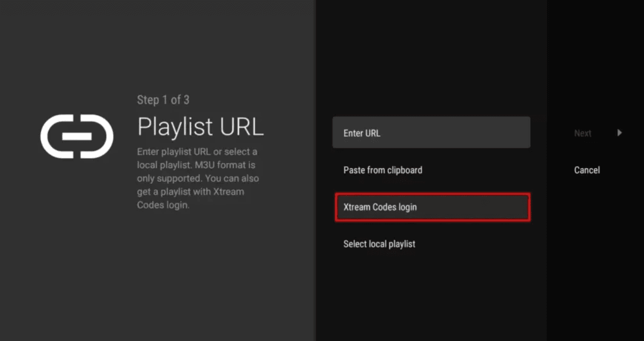Click the Enter URL input field

pyautogui.click(x=431, y=132)
